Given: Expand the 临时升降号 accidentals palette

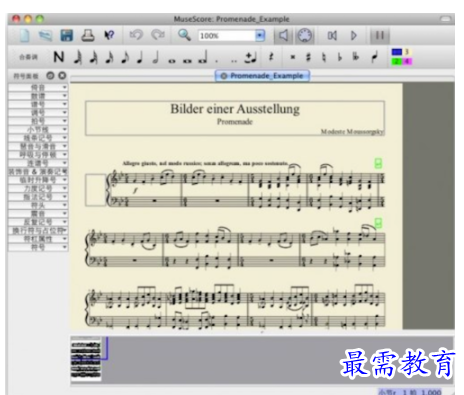Looking at the screenshot, I should [38, 180].
